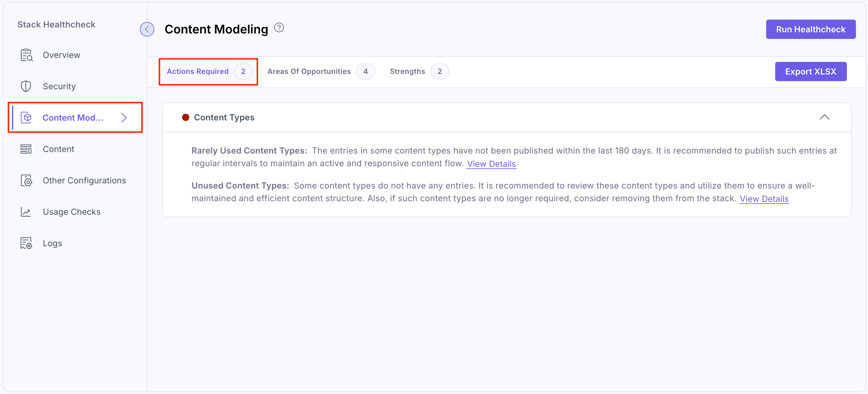Click the red status dot on Content Types
Image resolution: width=868 pixels, height=394 pixels.
click(186, 117)
